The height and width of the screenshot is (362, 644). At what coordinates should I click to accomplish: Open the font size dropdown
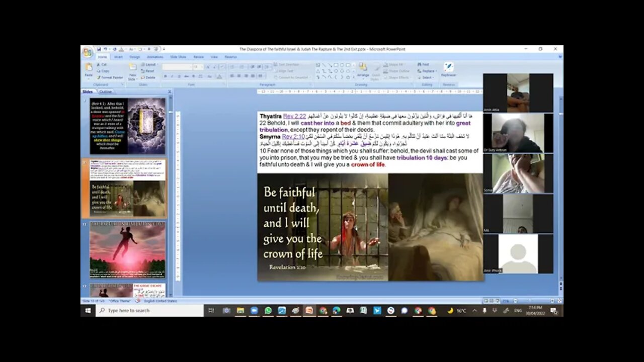199,67
